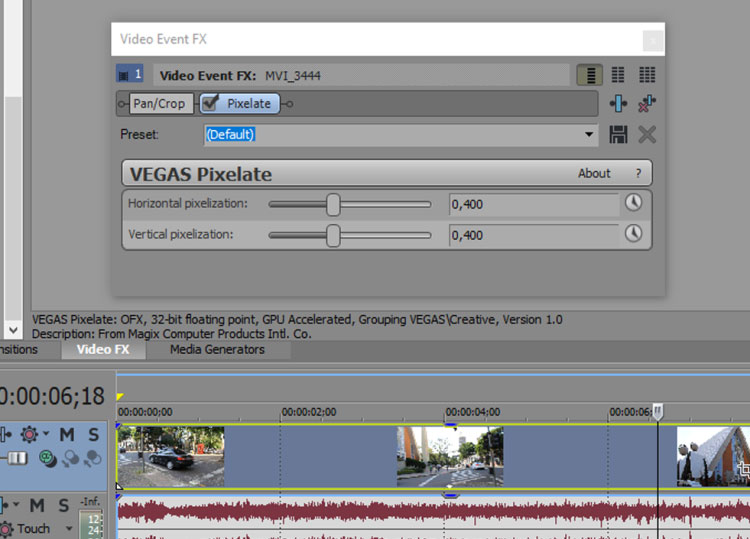Screen dimensions: 750x539
Task: Click the 00:00:04;00 ruler mark
Action: click(473, 412)
